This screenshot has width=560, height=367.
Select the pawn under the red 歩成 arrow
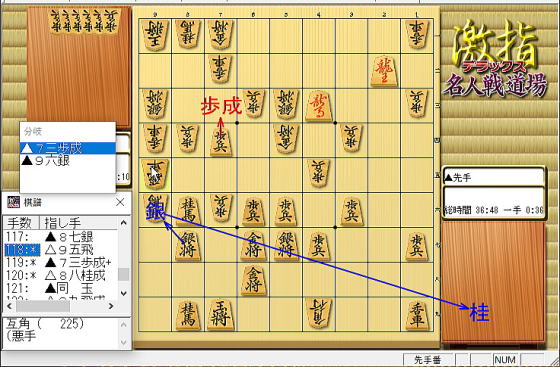point(220,141)
